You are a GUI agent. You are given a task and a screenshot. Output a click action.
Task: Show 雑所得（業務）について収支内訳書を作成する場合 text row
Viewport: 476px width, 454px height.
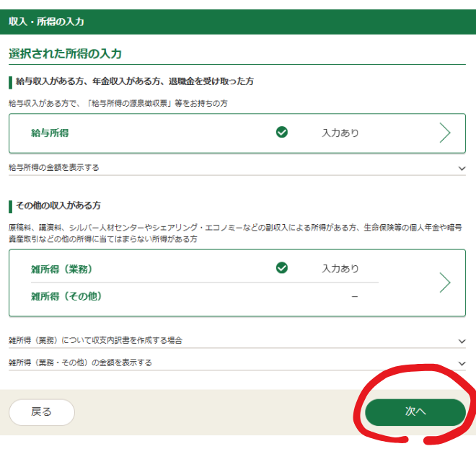(95, 340)
